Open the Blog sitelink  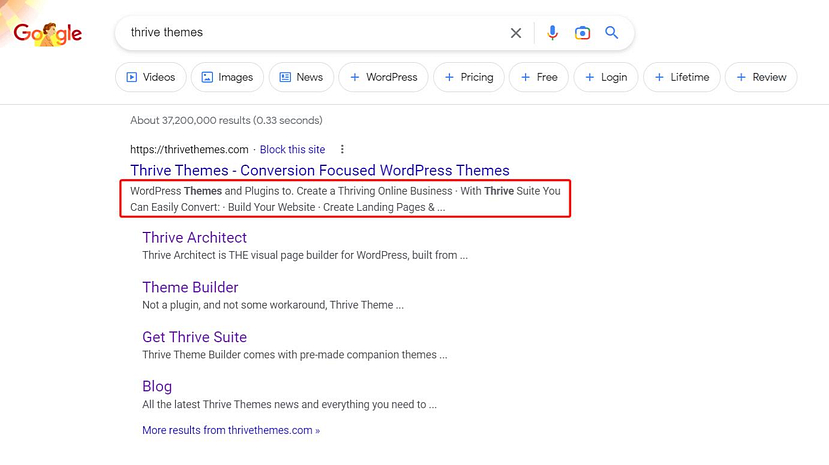tap(157, 386)
